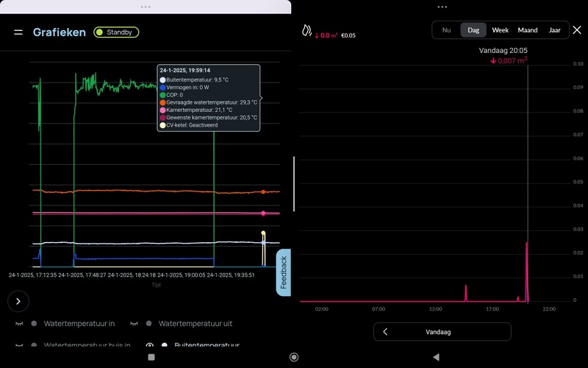Switch to the Week tab
The image size is (588, 368).
pyautogui.click(x=501, y=30)
